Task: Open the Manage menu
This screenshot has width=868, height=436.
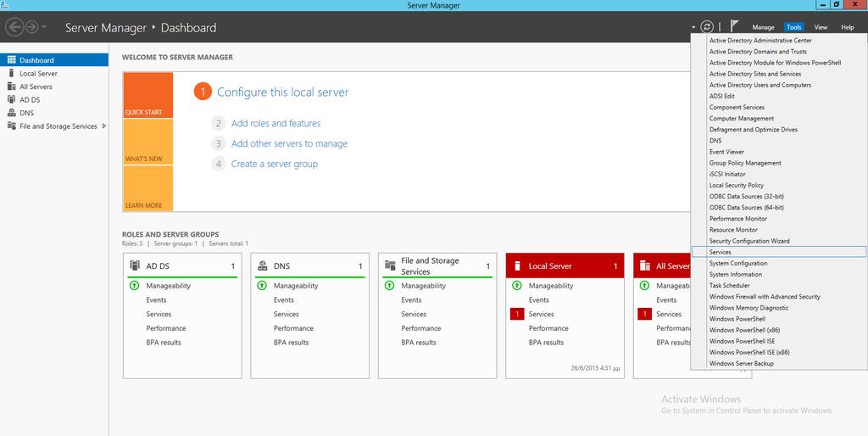Action: pyautogui.click(x=763, y=27)
